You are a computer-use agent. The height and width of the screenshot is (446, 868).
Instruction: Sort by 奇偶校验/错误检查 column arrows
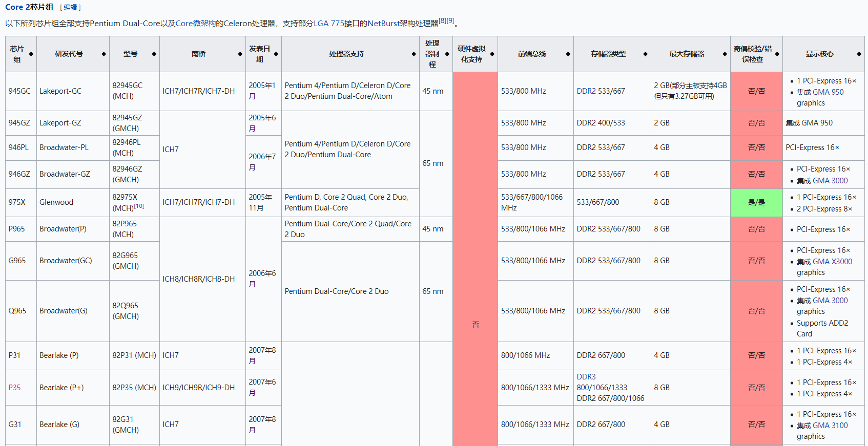[777, 54]
